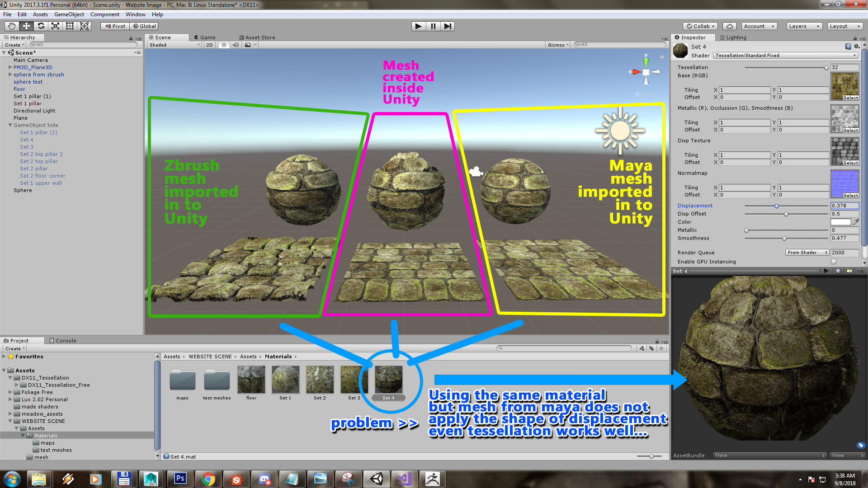Open the Layers dropdown

[x=804, y=26]
